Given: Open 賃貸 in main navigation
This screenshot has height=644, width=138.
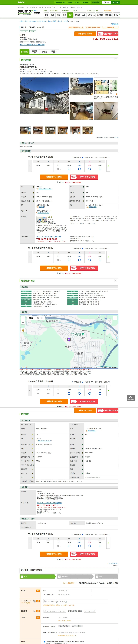Looking at the screenshot, I should pyautogui.click(x=47, y=15).
